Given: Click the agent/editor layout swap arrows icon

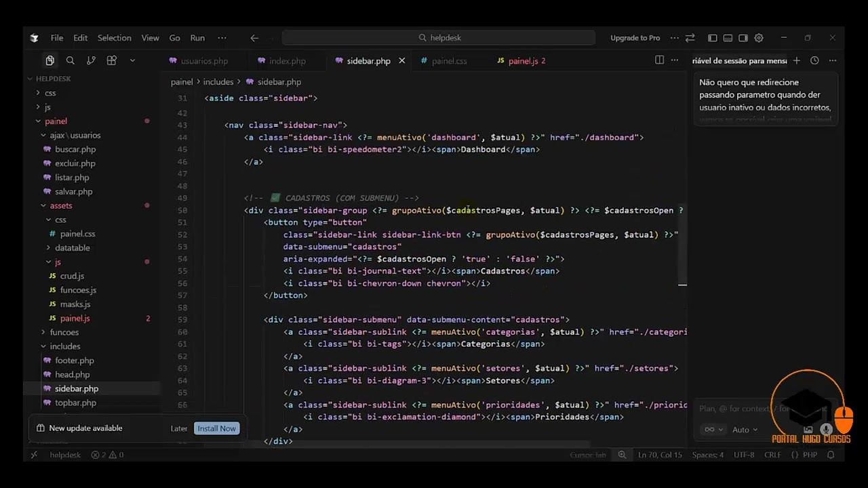Looking at the screenshot, I should click(690, 38).
